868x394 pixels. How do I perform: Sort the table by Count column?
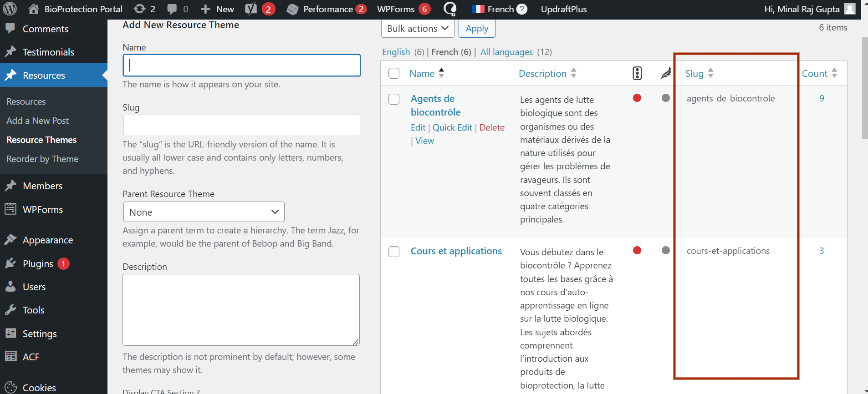[819, 73]
